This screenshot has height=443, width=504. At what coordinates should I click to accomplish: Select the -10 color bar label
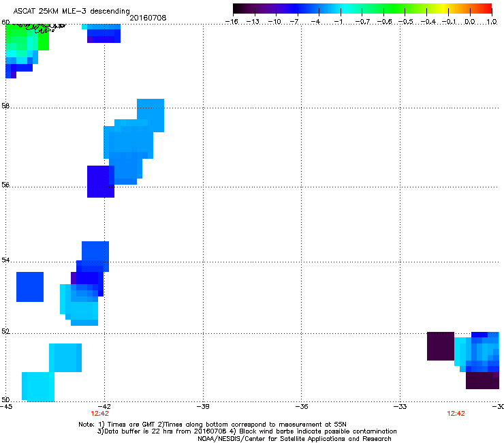274,22
